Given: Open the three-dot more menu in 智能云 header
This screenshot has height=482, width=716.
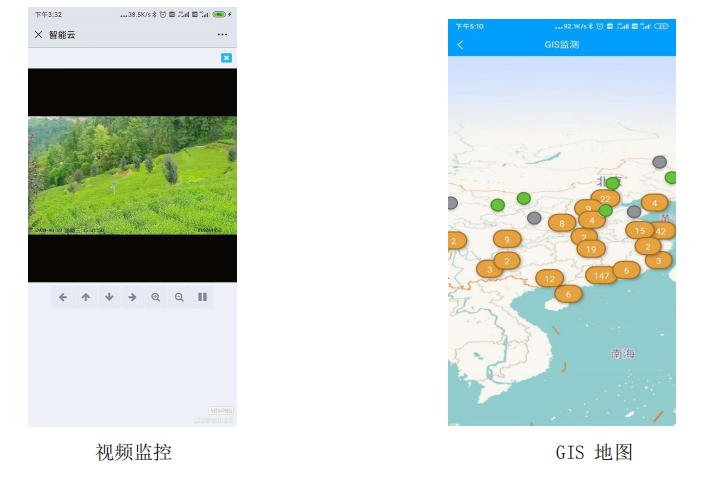Looking at the screenshot, I should click(222, 34).
